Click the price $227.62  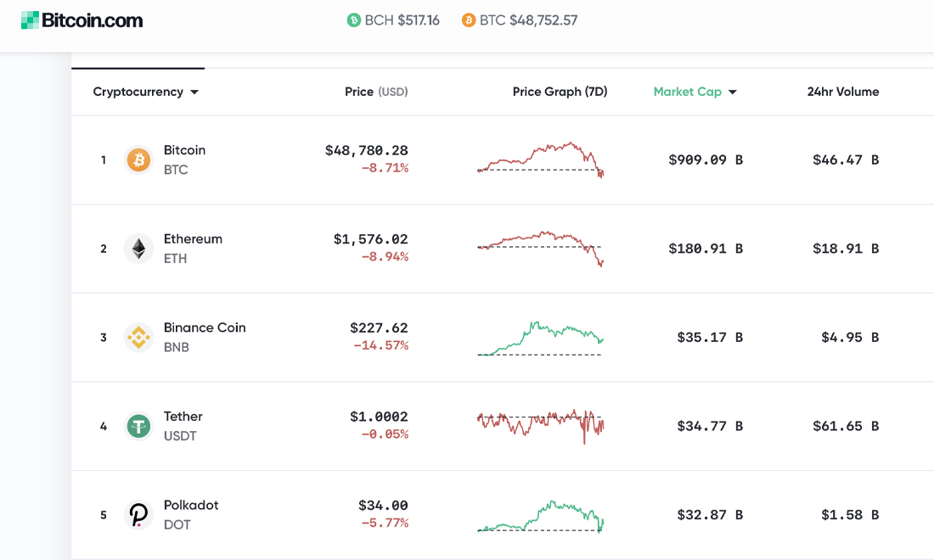(x=379, y=328)
